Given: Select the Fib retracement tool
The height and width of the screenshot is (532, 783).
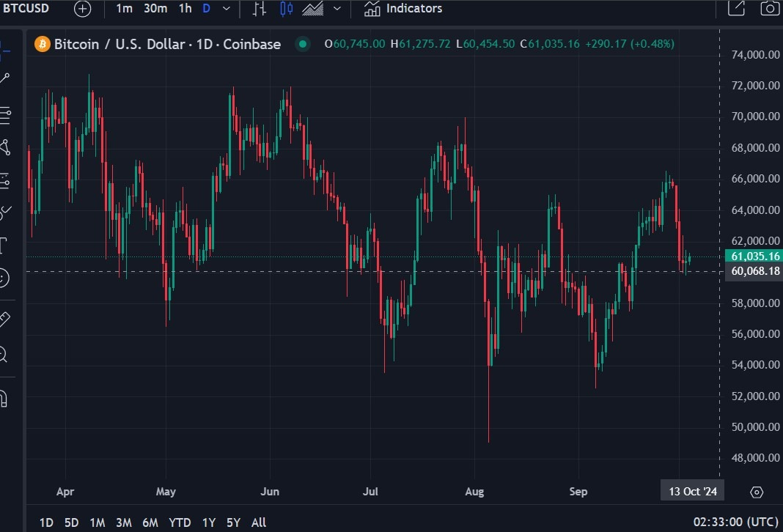Looking at the screenshot, I should (x=5, y=115).
